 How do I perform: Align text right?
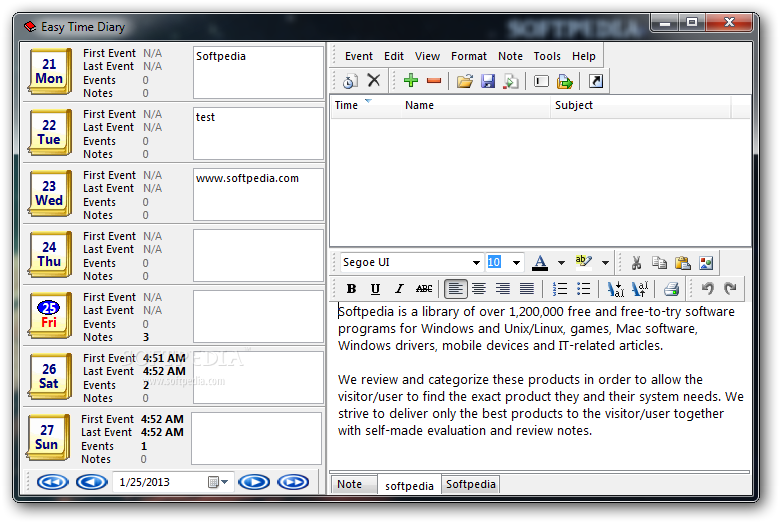(x=502, y=289)
